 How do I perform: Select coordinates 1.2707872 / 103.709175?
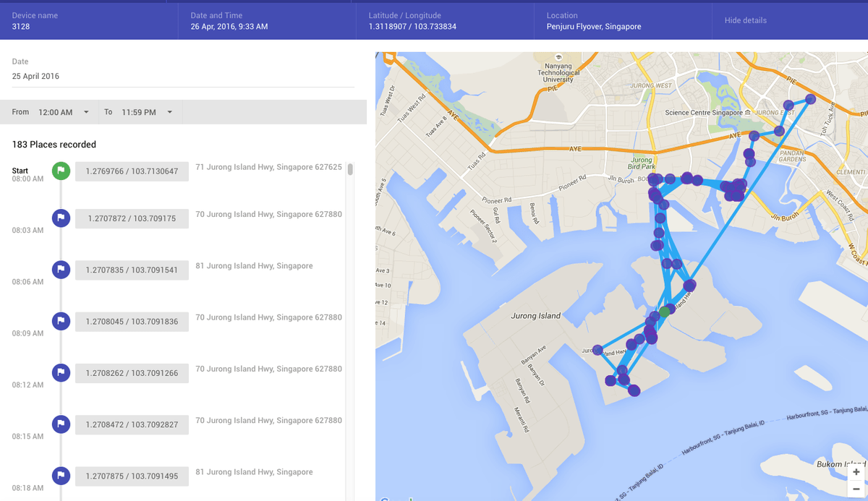(x=132, y=218)
